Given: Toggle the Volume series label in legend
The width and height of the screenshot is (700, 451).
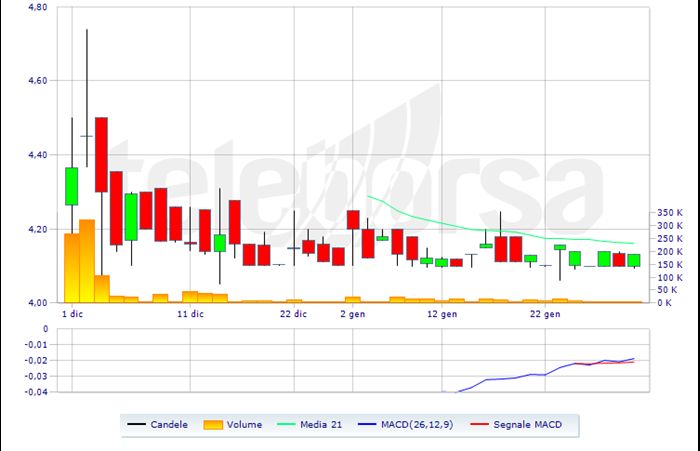Looking at the screenshot, I should [x=244, y=425].
